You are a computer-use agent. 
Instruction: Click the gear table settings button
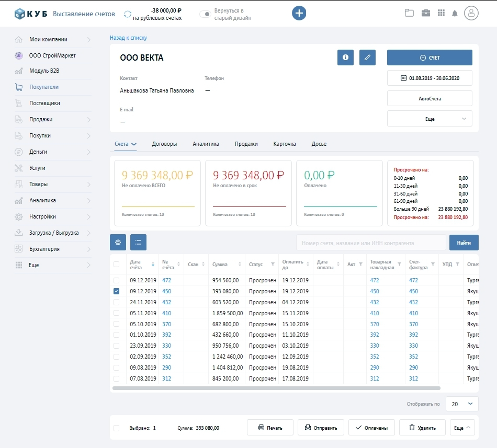118,242
